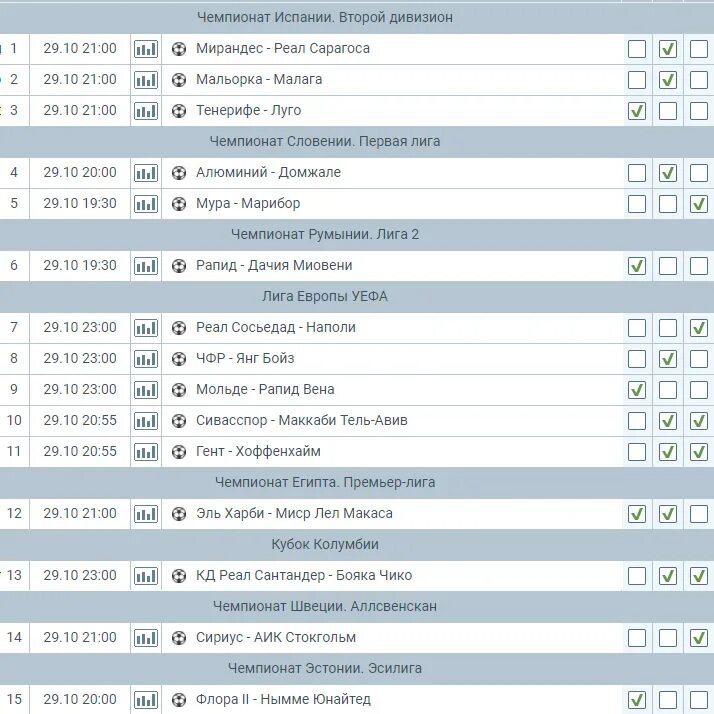Click the Чемпионат Испании. Второй дивизион header

coord(325,17)
